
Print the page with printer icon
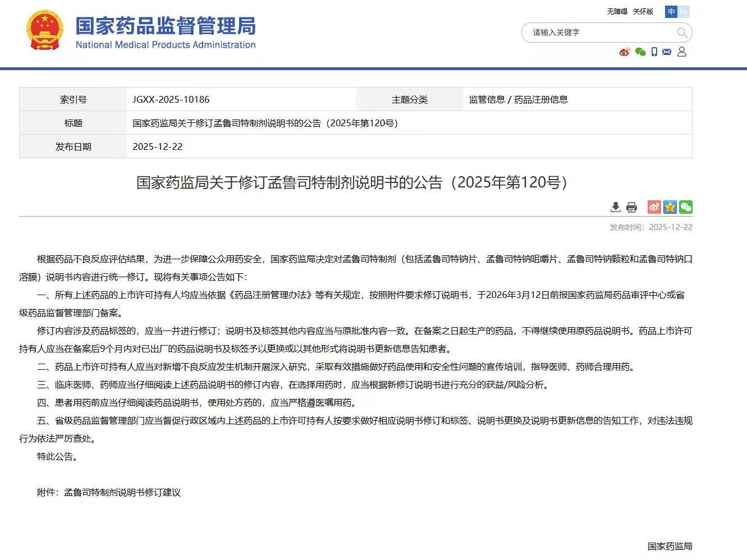[x=631, y=207]
